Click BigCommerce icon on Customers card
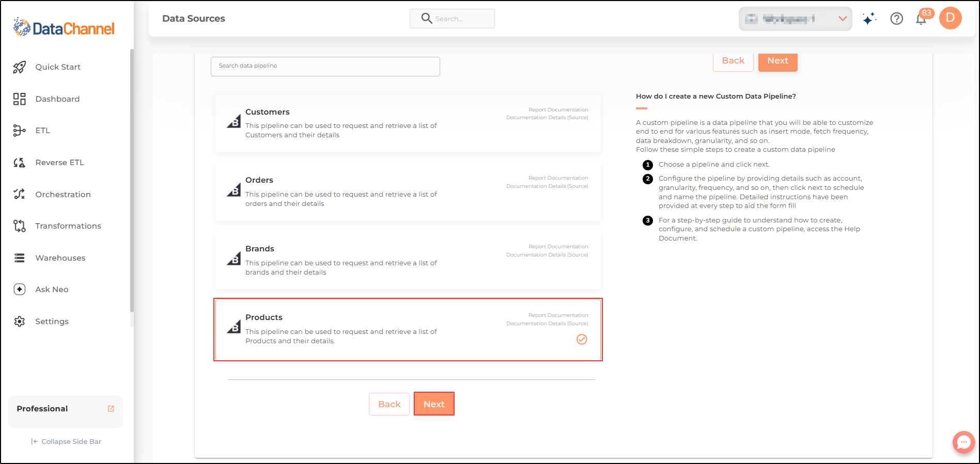The width and height of the screenshot is (980, 464). 234,121
